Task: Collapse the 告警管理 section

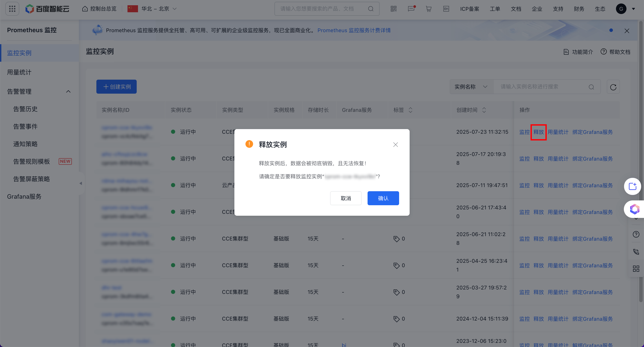Action: pos(68,91)
